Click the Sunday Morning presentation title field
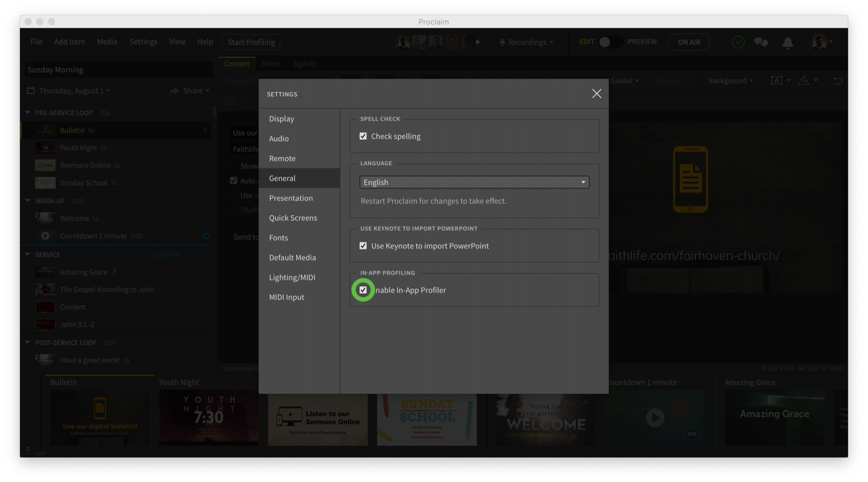 click(118, 70)
